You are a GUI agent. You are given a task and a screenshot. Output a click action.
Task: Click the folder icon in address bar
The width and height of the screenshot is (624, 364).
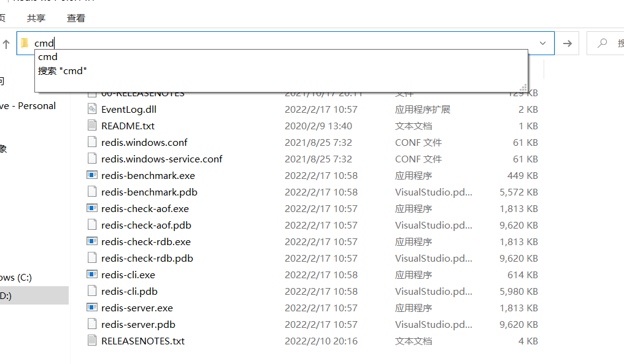(x=25, y=43)
